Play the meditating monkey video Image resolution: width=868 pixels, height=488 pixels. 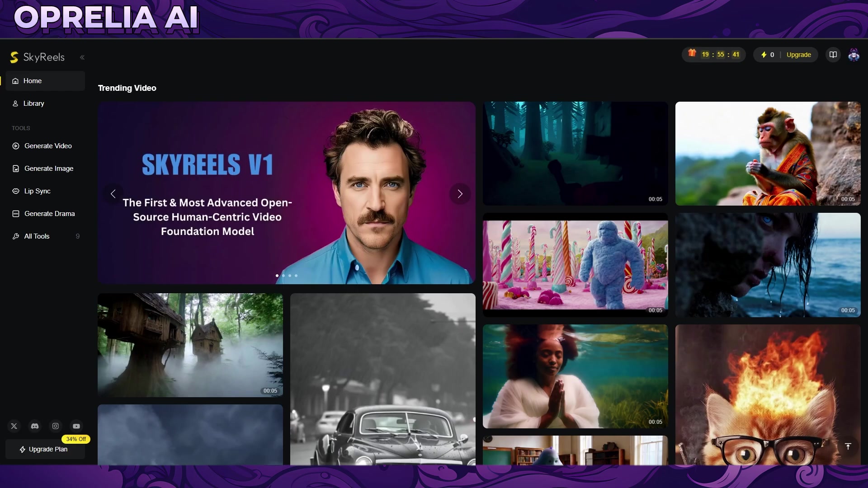point(768,154)
